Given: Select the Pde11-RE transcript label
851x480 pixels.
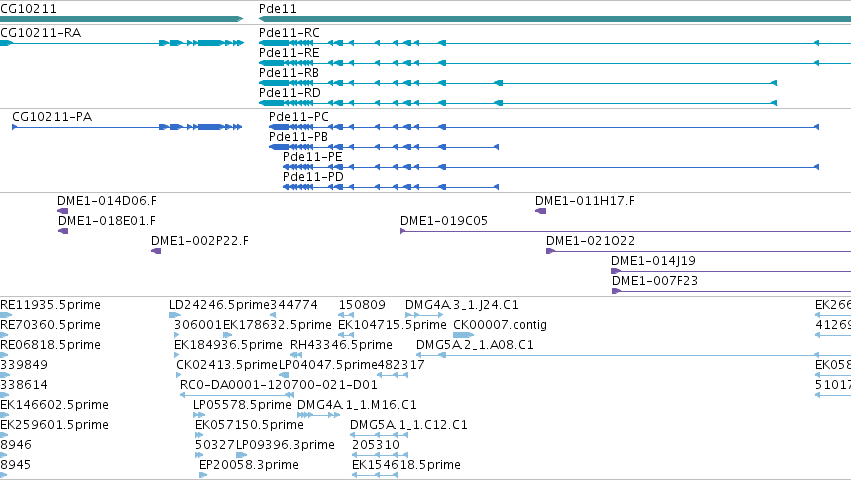Looking at the screenshot, I should click(x=289, y=53).
